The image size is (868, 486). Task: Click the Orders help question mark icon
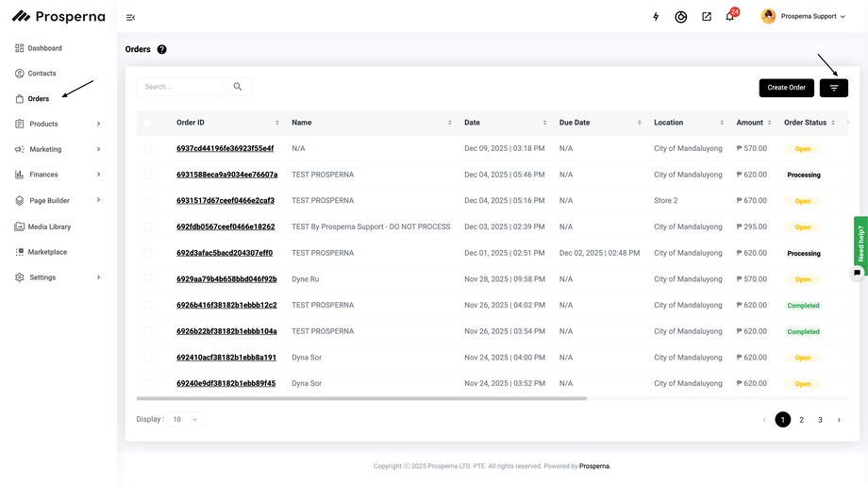click(161, 49)
